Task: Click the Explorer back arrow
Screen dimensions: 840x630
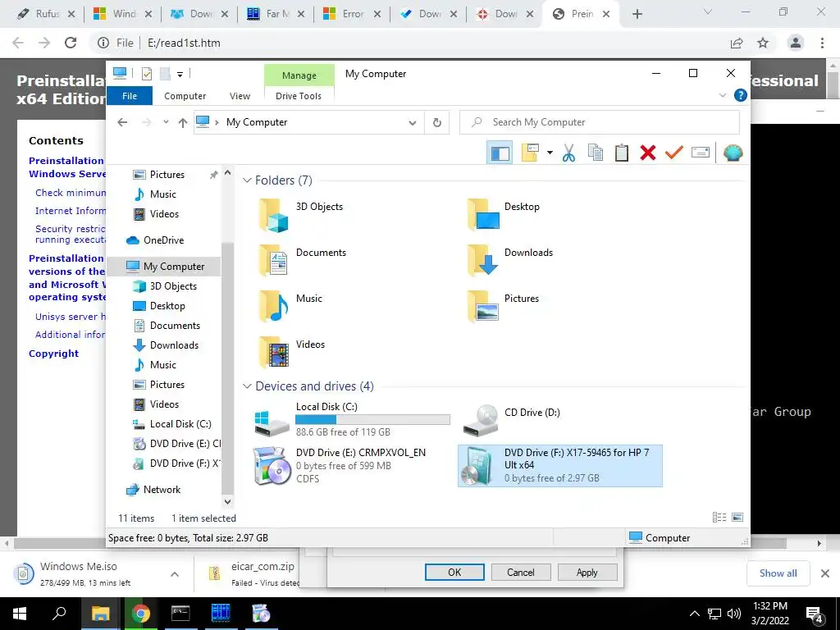Action: click(x=123, y=123)
